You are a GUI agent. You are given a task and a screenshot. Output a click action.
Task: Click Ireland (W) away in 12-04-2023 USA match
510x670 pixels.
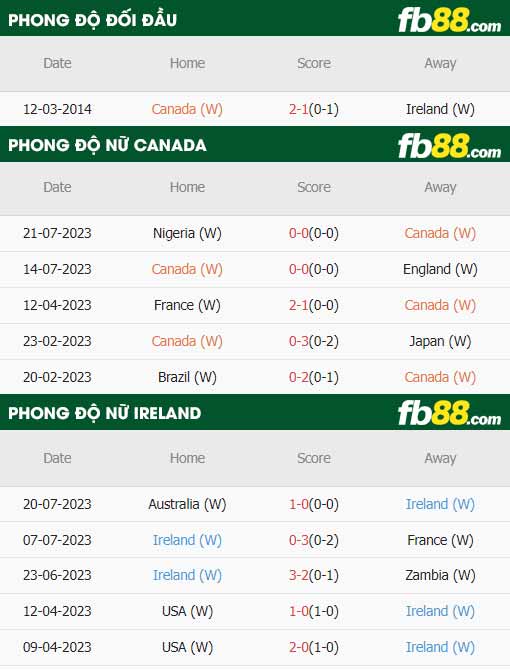440,611
